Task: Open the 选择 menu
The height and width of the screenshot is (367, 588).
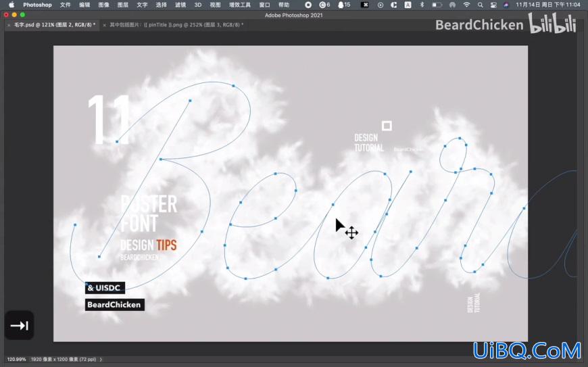Action: pyautogui.click(x=161, y=5)
